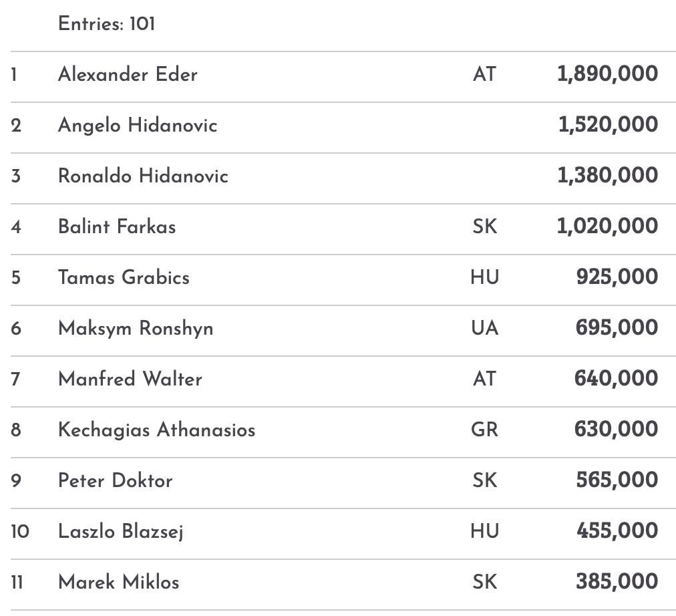Click the Manfred Walter name
Screen dimensions: 676x616
click(130, 379)
